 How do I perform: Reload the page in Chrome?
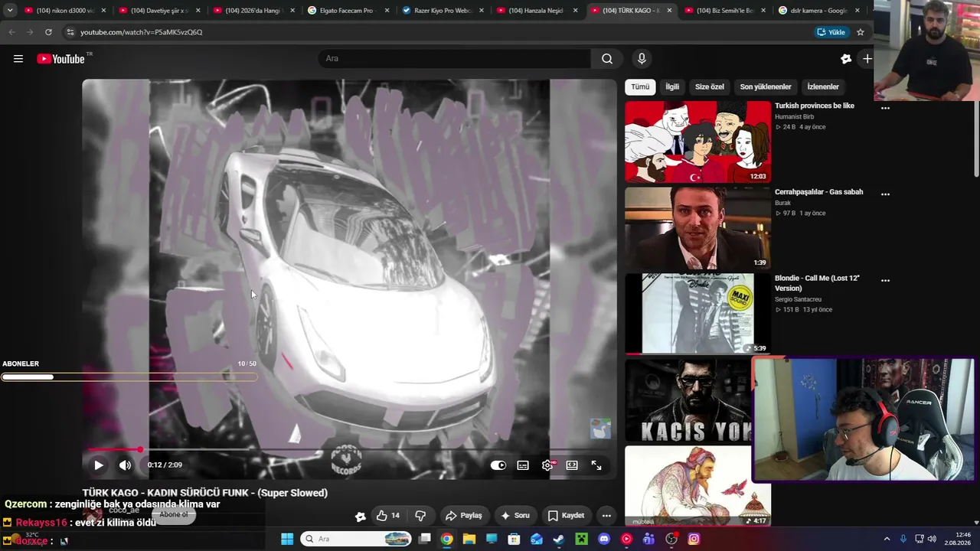[x=48, y=32]
